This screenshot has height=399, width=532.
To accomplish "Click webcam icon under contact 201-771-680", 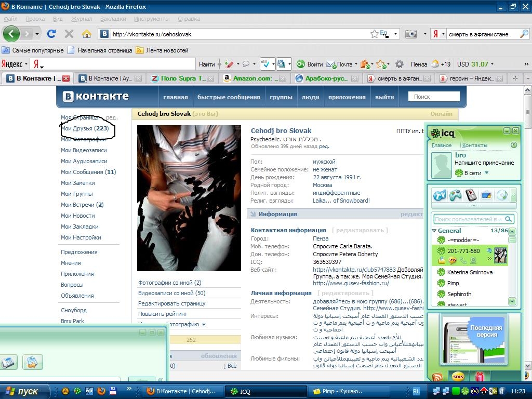I will coord(473,260).
